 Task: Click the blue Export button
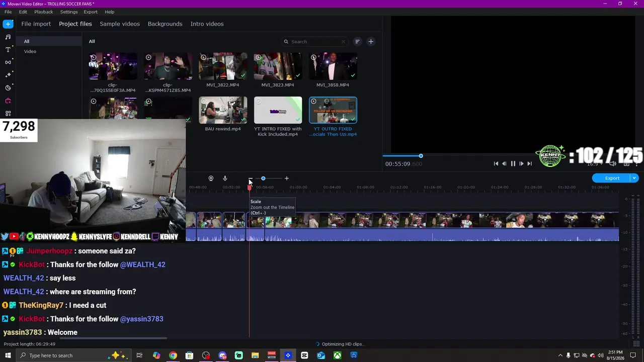[612, 178]
